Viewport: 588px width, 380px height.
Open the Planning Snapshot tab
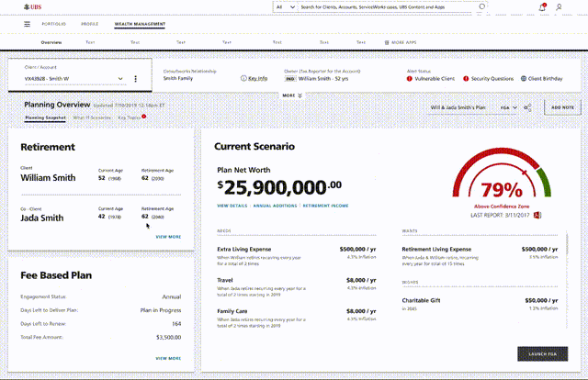pyautogui.click(x=45, y=117)
